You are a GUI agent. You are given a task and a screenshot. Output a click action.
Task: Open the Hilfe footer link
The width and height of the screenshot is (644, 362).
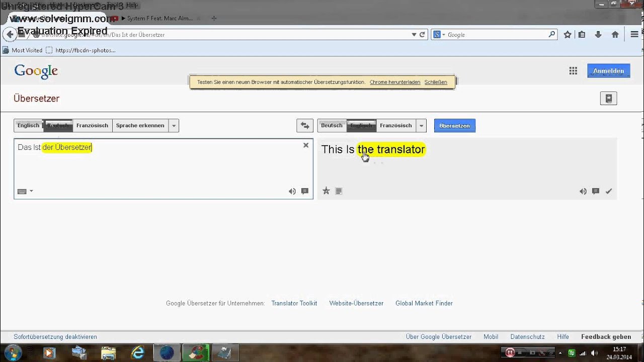563,337
